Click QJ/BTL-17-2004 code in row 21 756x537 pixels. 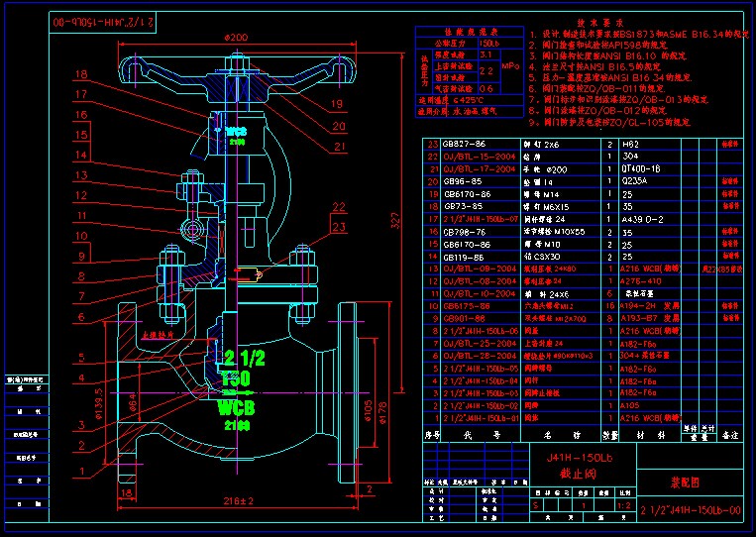click(480, 168)
